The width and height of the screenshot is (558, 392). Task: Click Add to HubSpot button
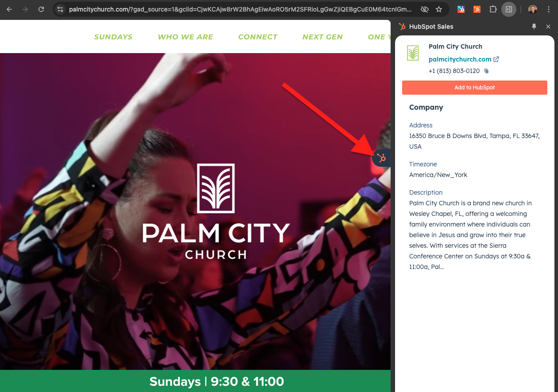475,88
